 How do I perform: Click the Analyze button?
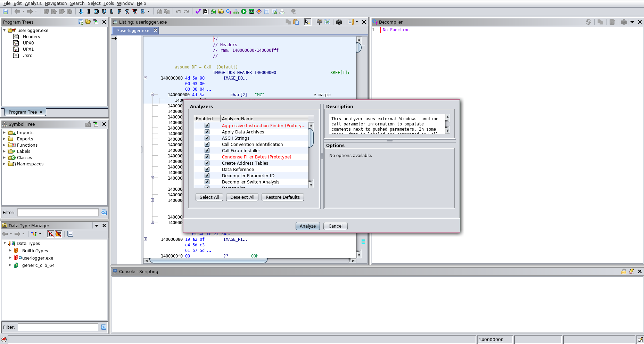(x=308, y=226)
